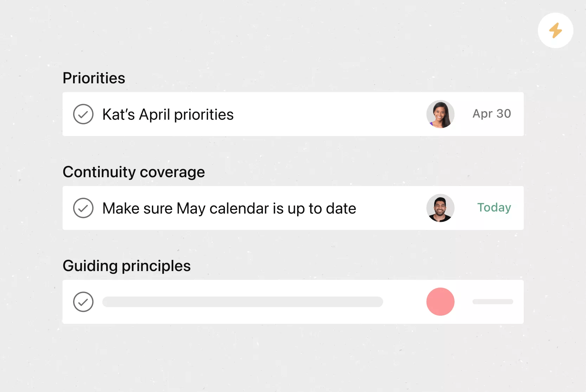Click empty area of Kat's task row
This screenshot has width=586, height=392.
pyautogui.click(x=330, y=114)
